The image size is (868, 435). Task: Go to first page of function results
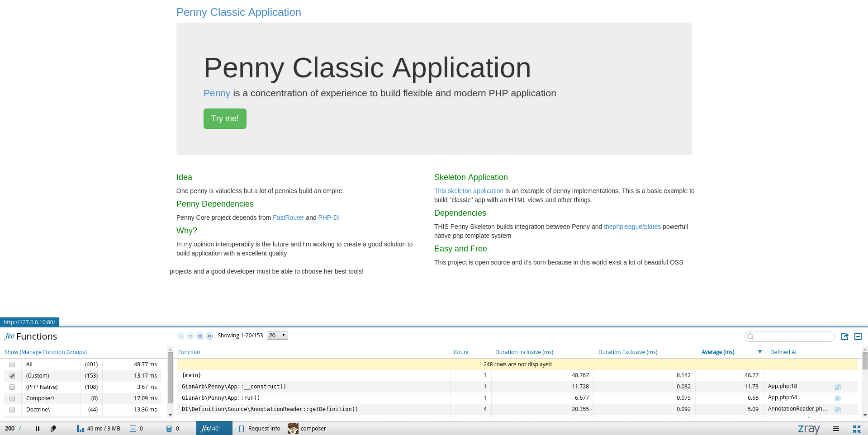[181, 336]
